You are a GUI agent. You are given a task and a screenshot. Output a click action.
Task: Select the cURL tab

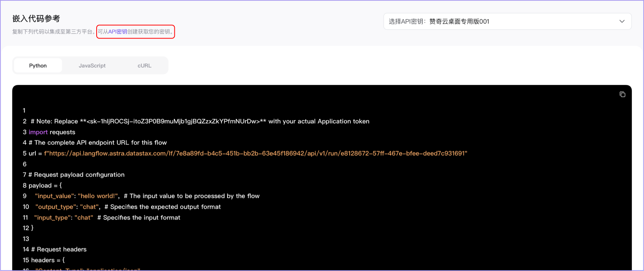click(144, 66)
